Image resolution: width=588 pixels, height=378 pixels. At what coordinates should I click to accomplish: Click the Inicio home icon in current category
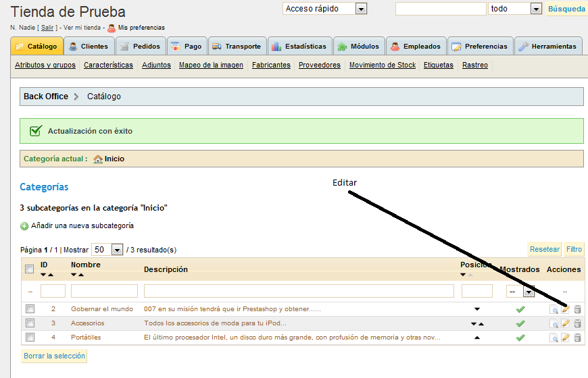tap(98, 159)
